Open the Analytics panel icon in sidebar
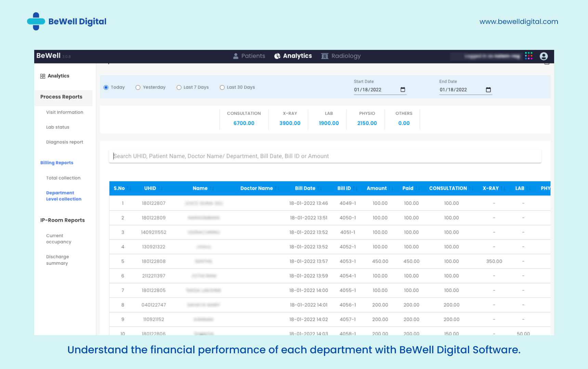 [x=43, y=76]
